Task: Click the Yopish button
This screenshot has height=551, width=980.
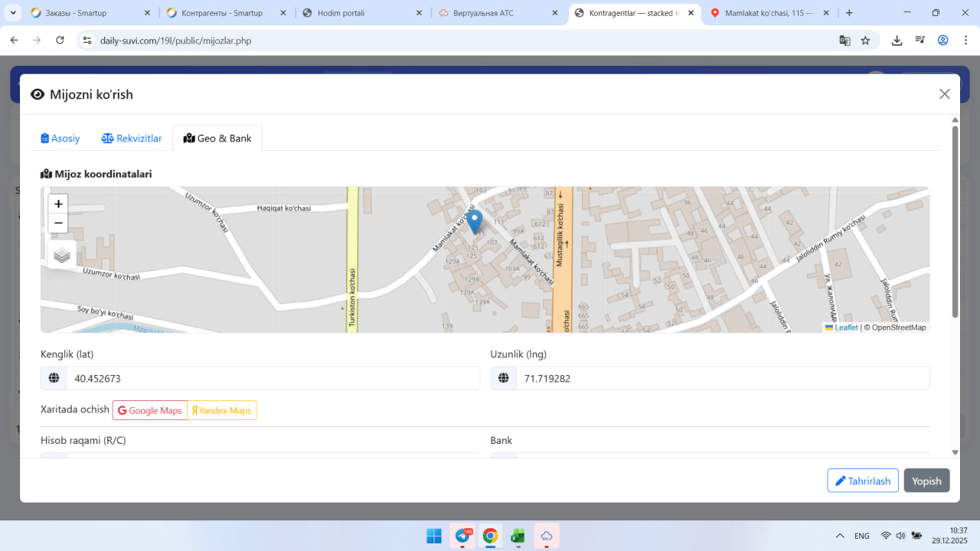Action: 926,481
